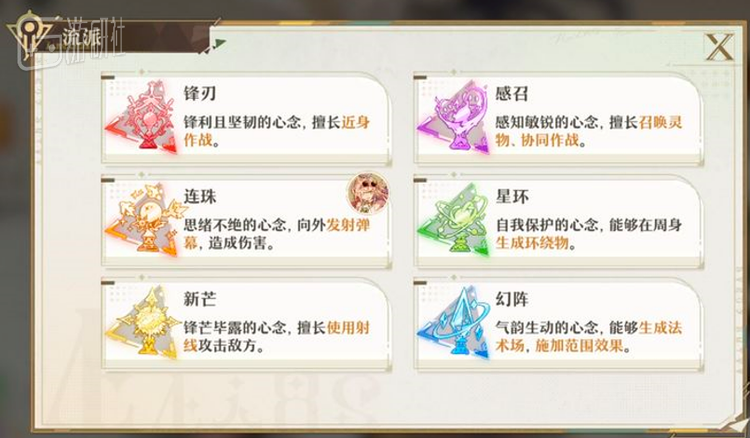Click the 幻阵 title label
The height and width of the screenshot is (438, 750).
[512, 299]
